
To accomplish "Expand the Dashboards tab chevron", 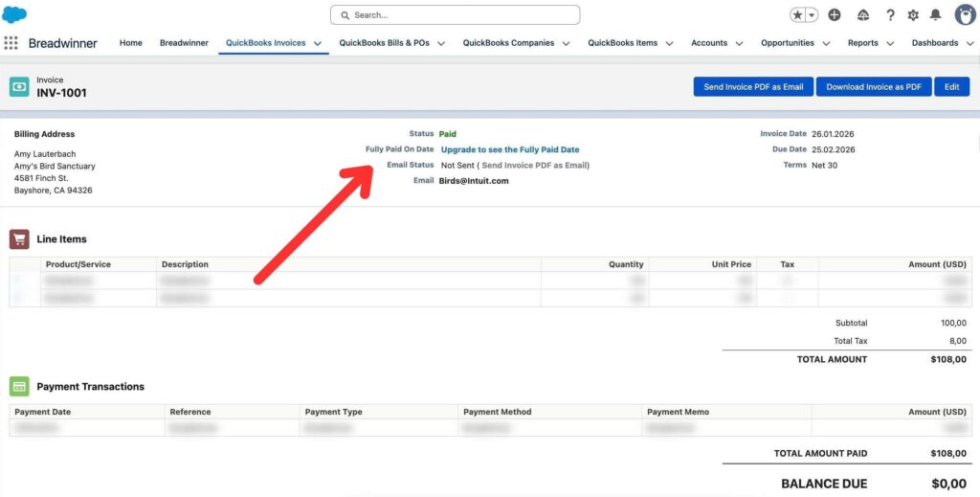I will pyautogui.click(x=970, y=44).
